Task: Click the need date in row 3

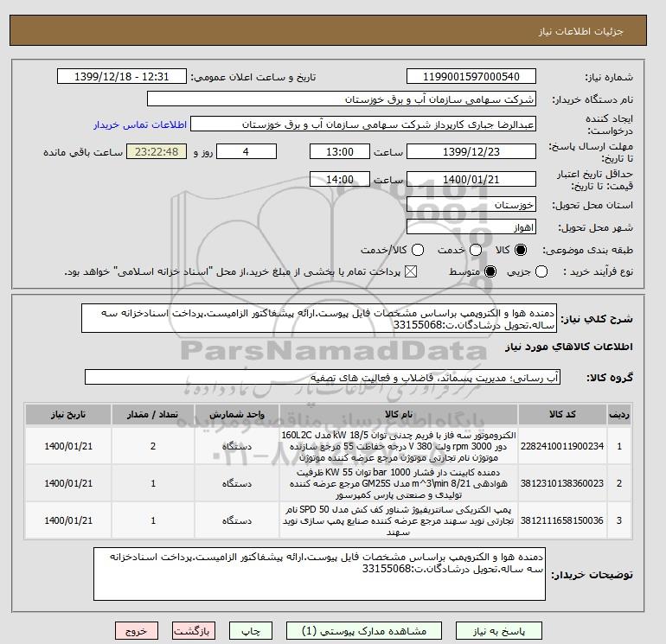Action: (x=68, y=520)
